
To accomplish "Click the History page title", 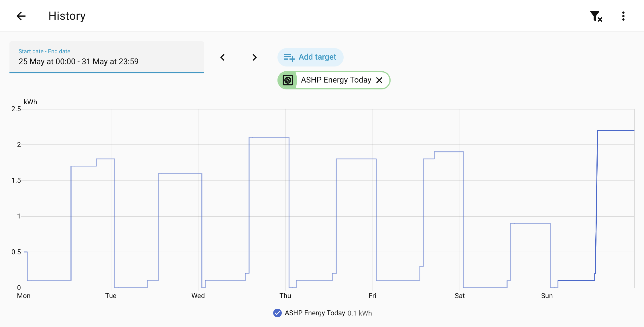I will pos(67,16).
